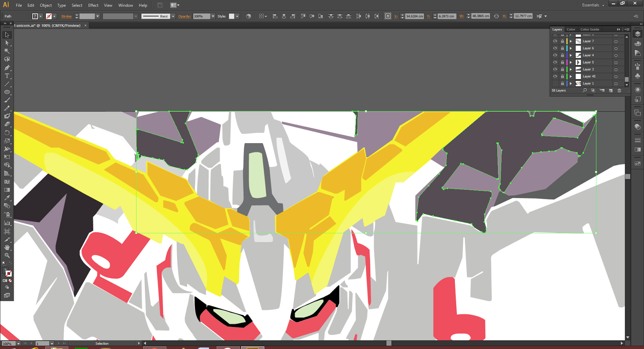644x349 pixels.
Task: Expand Layer 4 contents triangle
Action: point(571,55)
